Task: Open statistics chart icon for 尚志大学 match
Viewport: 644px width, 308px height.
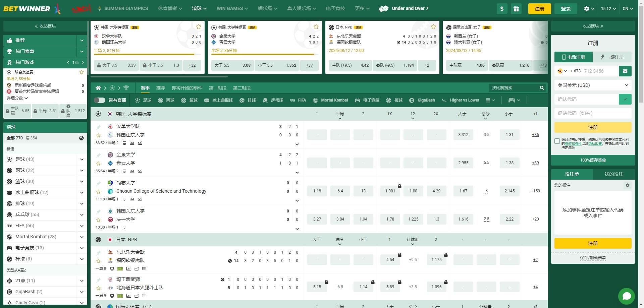Action: point(132,199)
